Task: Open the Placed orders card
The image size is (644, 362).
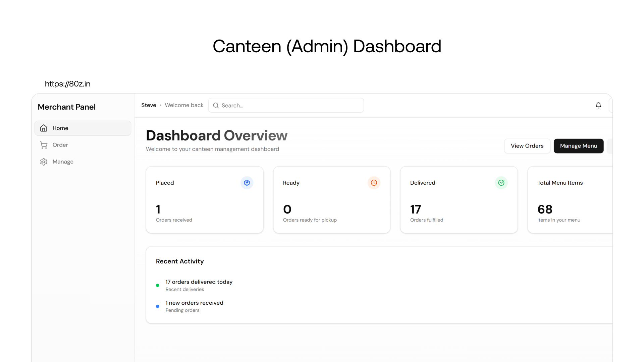Action: [205, 200]
